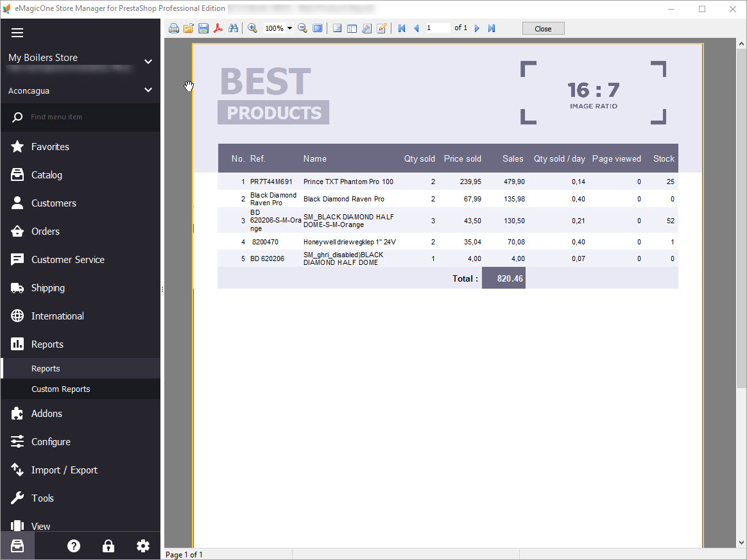This screenshot has height=560, width=747.
Task: Toggle the thumbnails panel icon
Action: (x=352, y=29)
